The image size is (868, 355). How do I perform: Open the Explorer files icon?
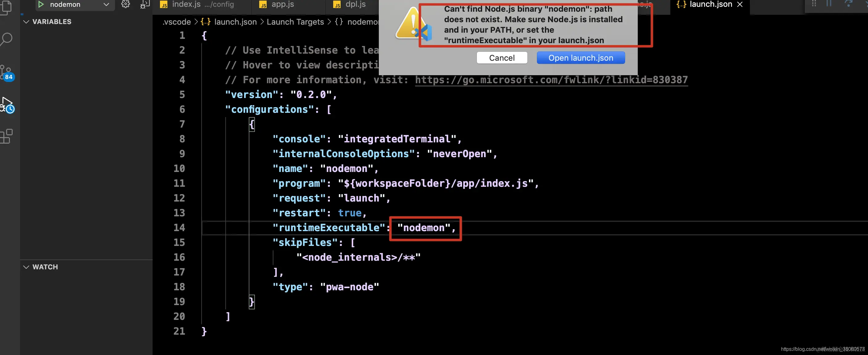pyautogui.click(x=6, y=7)
